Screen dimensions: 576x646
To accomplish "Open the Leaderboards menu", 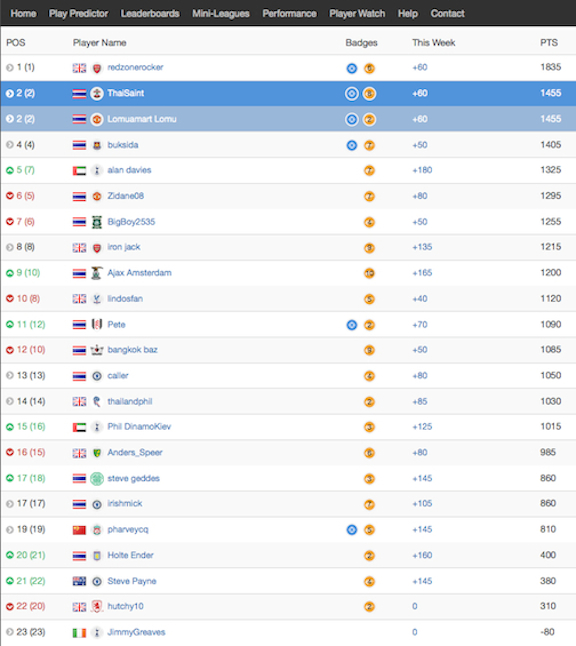I will pyautogui.click(x=150, y=14).
